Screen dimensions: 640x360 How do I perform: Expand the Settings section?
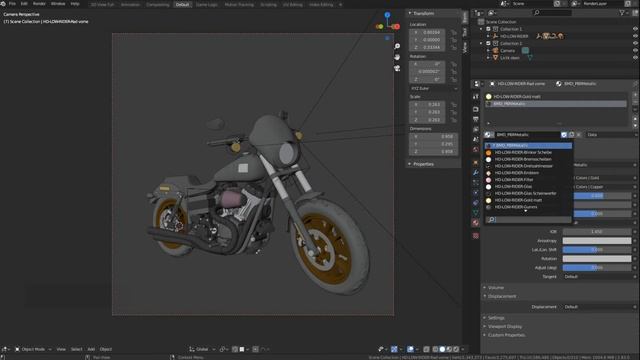coord(496,318)
